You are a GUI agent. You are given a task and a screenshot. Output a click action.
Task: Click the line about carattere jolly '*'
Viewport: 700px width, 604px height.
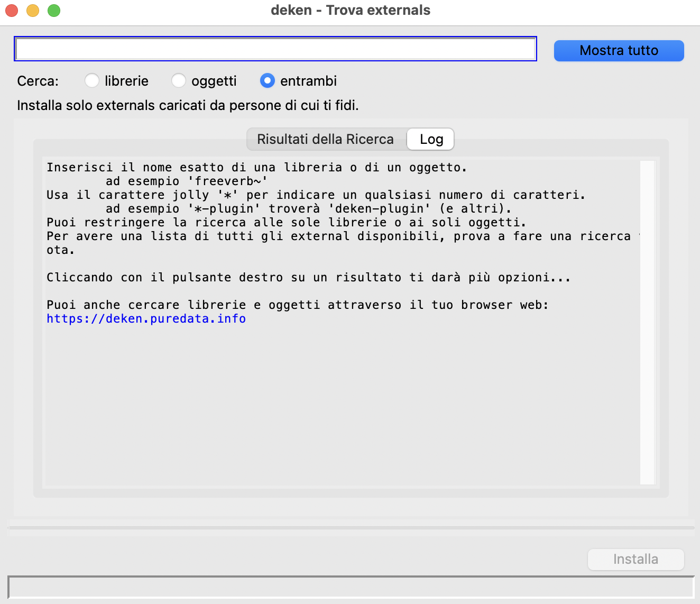[316, 195]
